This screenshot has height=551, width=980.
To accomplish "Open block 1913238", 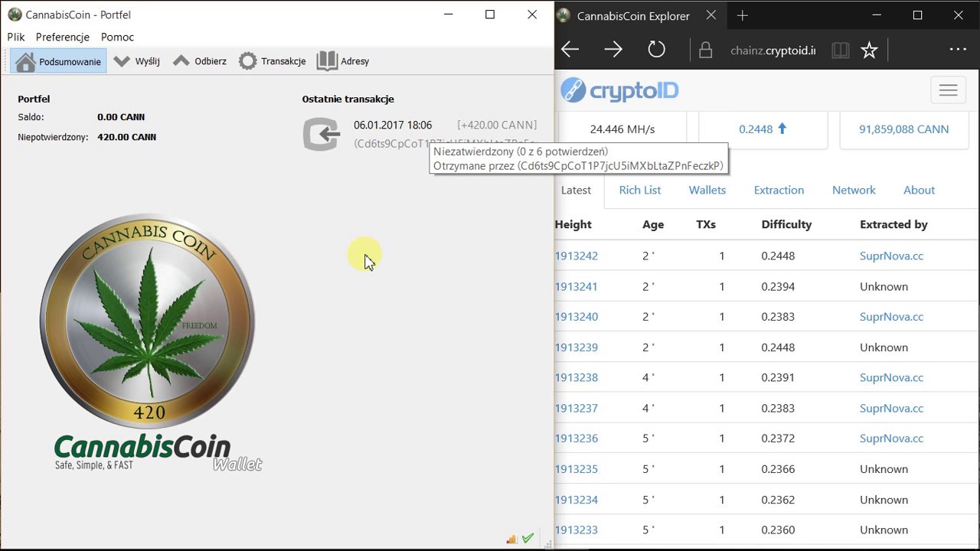I will point(577,377).
